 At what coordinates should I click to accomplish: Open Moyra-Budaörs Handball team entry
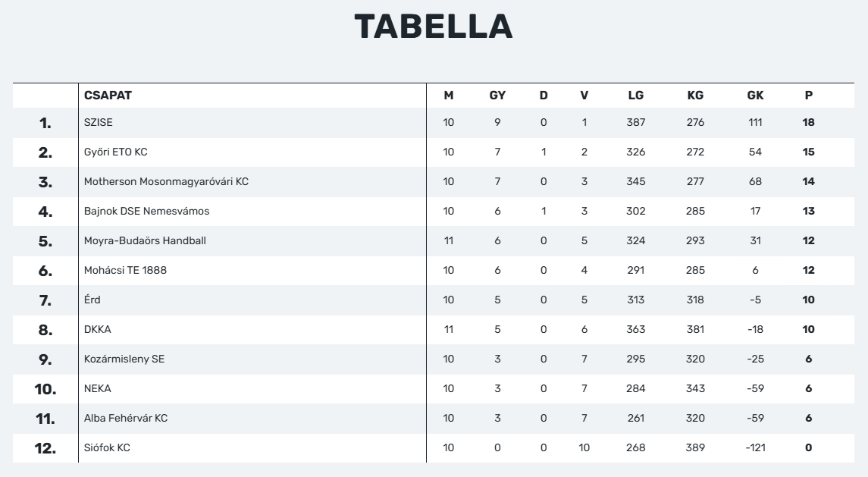[145, 241]
